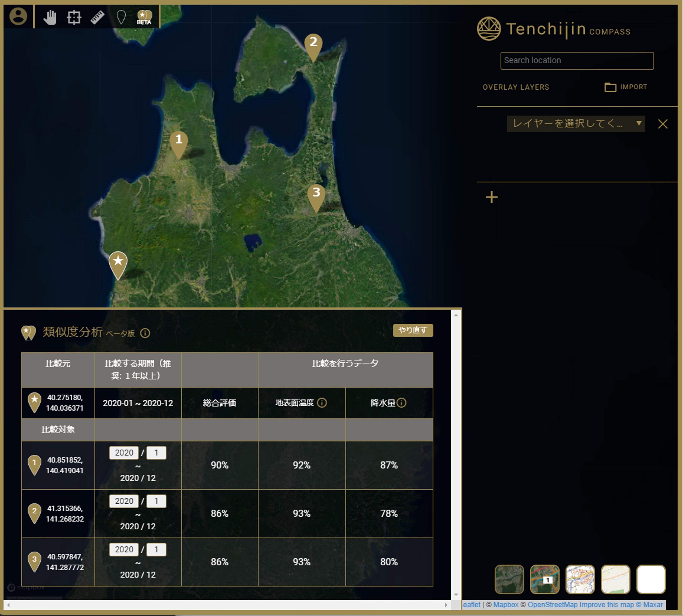Click the IMPORT folder button
683x616 pixels.
coord(626,87)
